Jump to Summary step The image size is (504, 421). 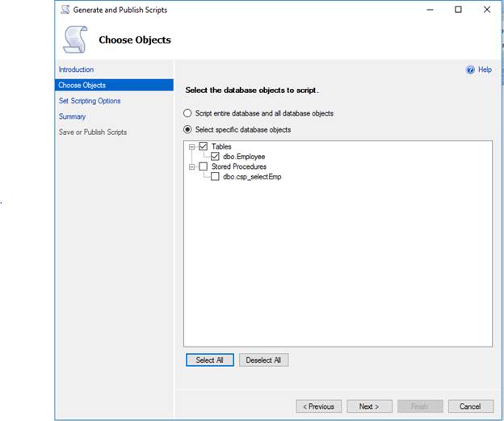pos(72,116)
